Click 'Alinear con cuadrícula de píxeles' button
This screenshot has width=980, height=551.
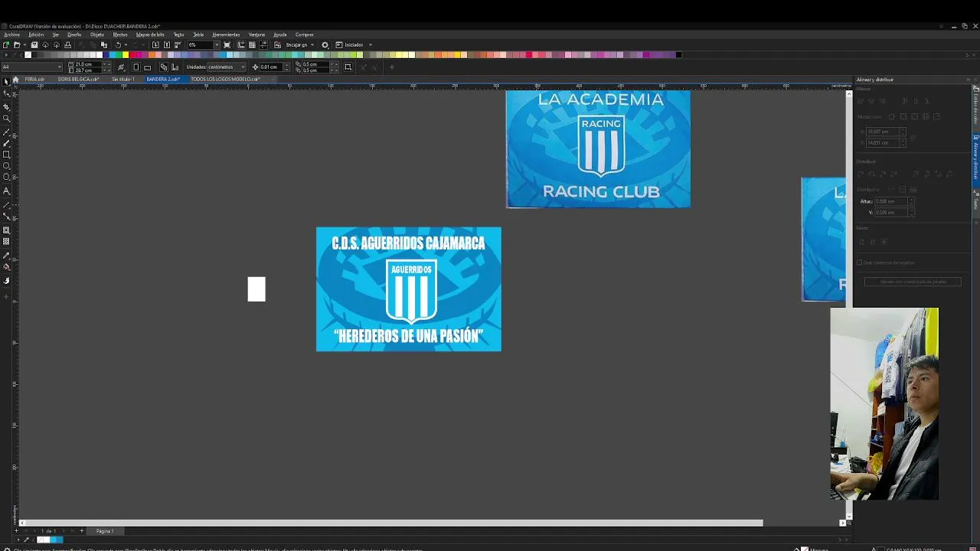point(913,282)
